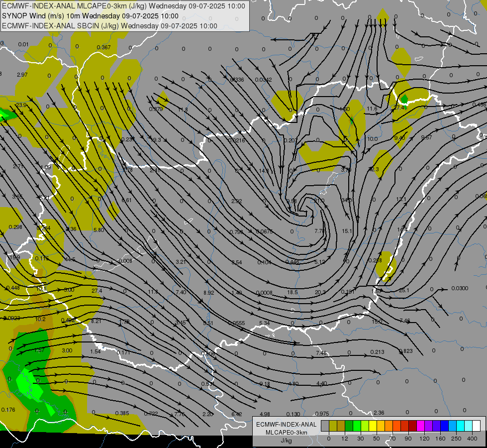The image size is (487, 448).
Task: Click the map value 14.3
Action: click(264, 171)
